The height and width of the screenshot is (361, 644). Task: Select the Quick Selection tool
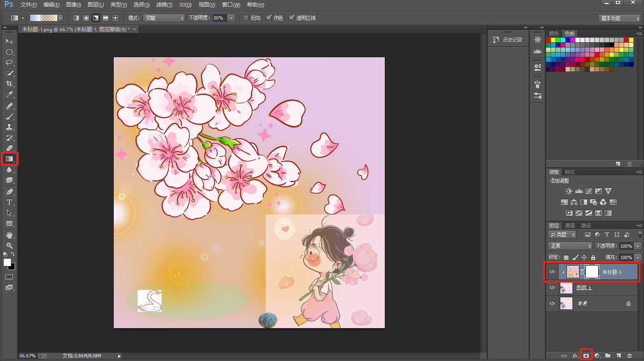(9, 73)
